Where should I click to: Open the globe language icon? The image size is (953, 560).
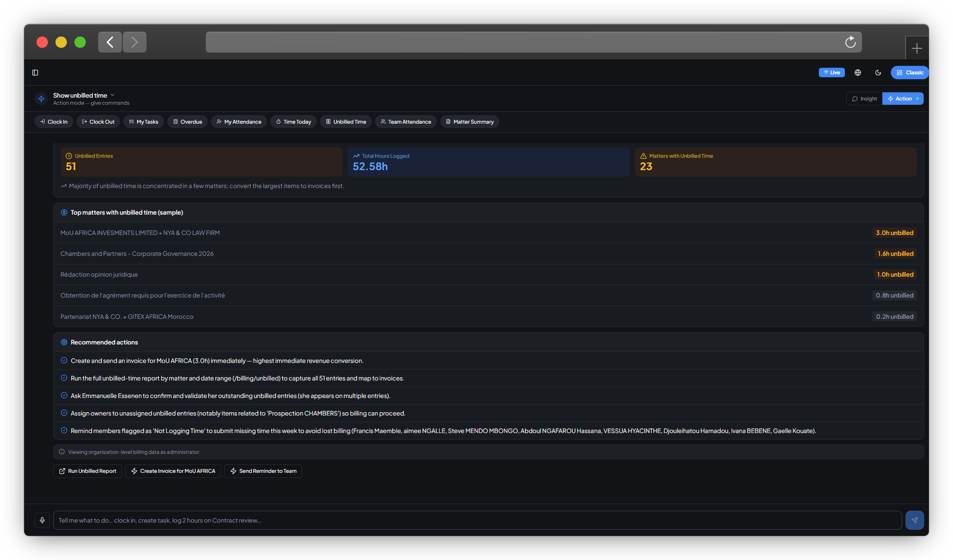point(857,72)
